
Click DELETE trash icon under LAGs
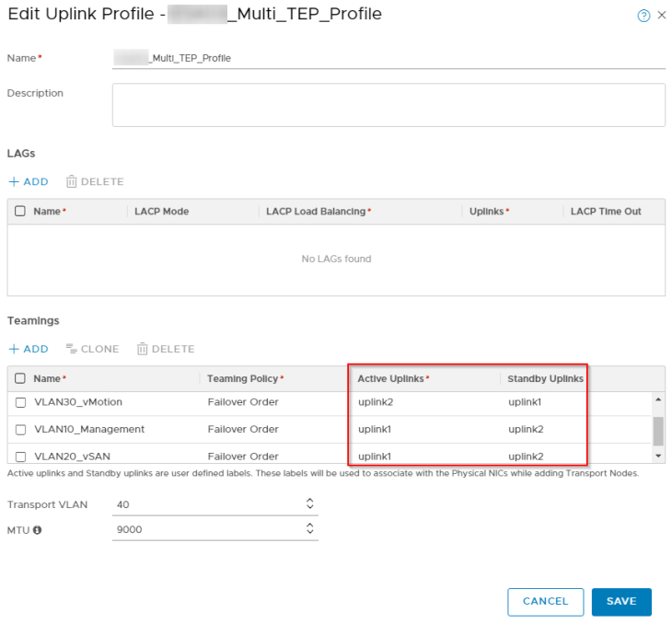point(73,181)
